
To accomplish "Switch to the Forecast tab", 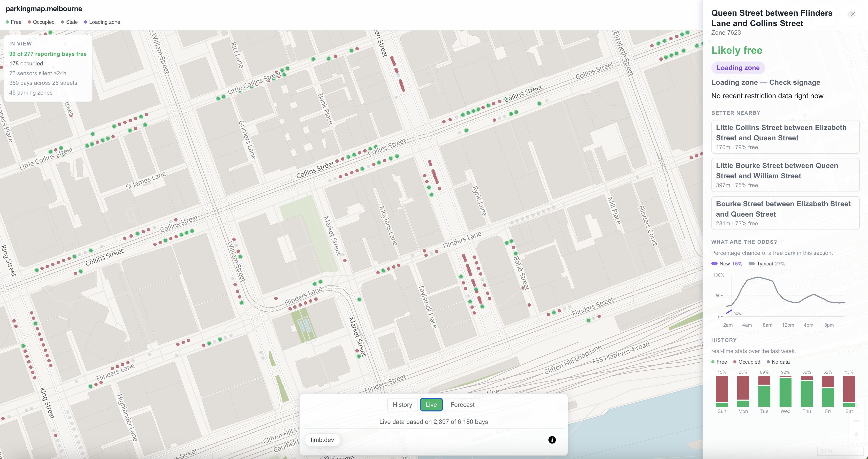I will pyautogui.click(x=462, y=405).
